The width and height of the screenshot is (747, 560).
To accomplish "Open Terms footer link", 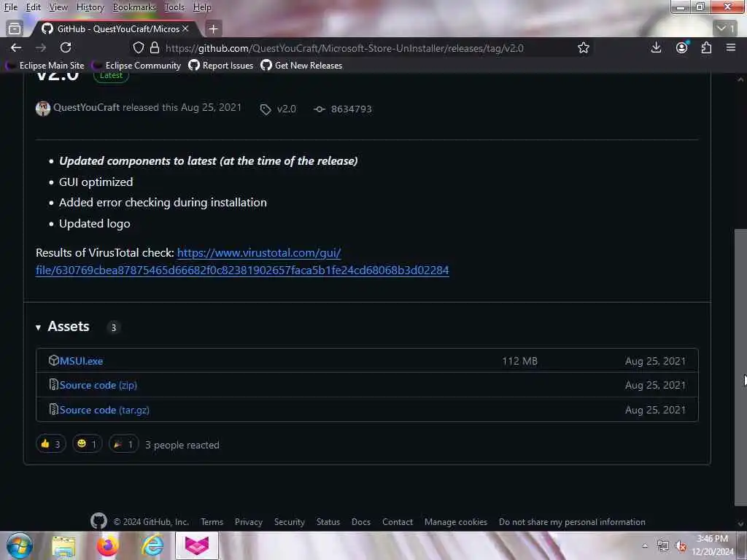I will coord(212,522).
